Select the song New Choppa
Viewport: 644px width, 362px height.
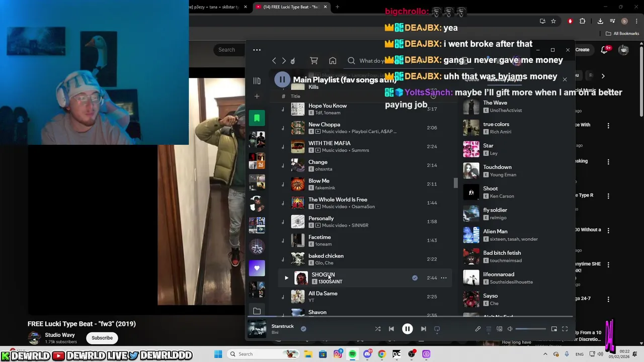[x=324, y=125]
